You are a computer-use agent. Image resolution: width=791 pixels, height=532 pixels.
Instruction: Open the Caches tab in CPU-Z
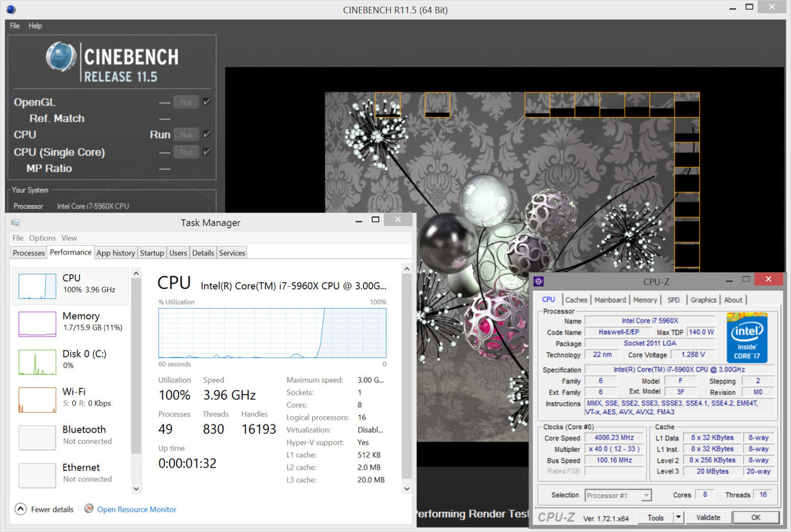576,300
